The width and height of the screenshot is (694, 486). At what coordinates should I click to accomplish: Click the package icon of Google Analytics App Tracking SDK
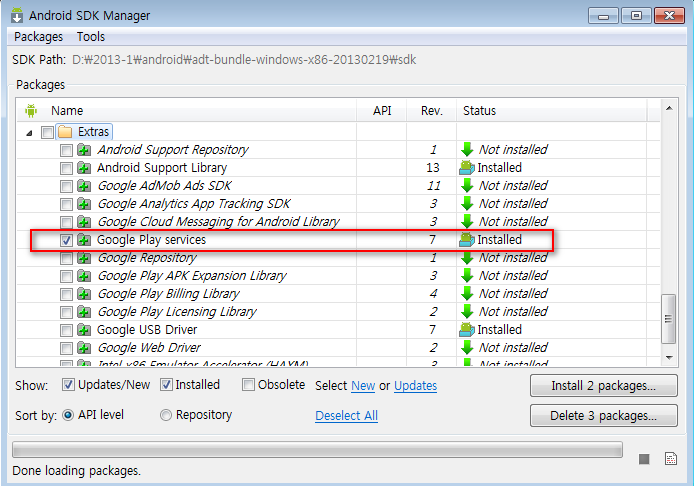click(84, 204)
